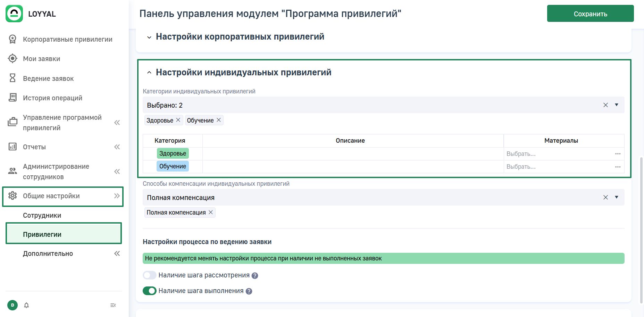This screenshot has width=644, height=317.
Task: Remove the Полная компенсация tag
Action: [211, 212]
